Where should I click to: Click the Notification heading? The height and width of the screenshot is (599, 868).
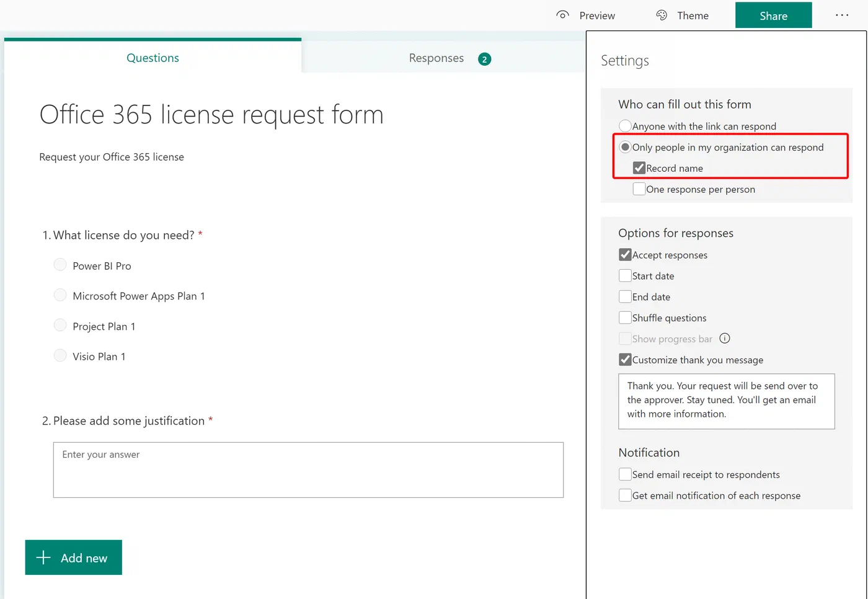(649, 453)
